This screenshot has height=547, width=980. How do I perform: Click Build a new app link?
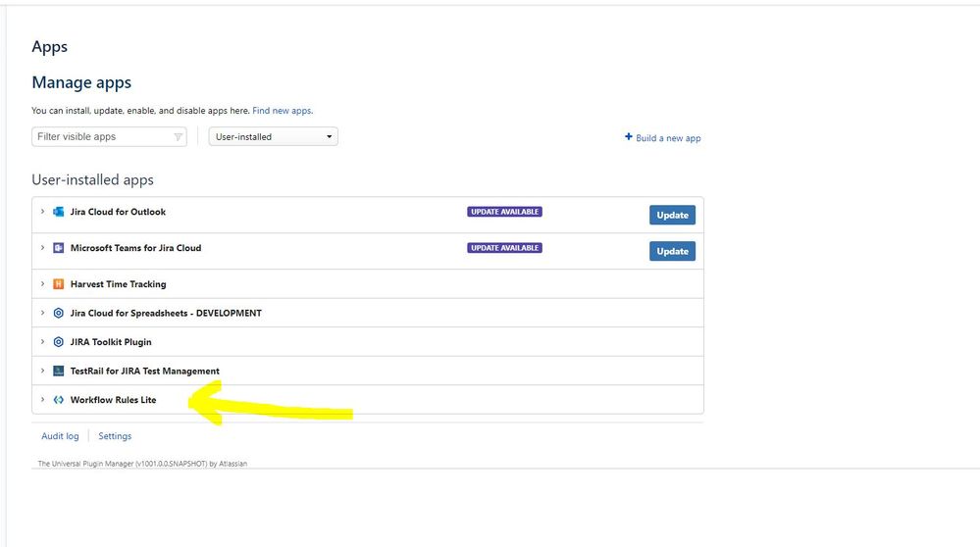click(x=668, y=138)
